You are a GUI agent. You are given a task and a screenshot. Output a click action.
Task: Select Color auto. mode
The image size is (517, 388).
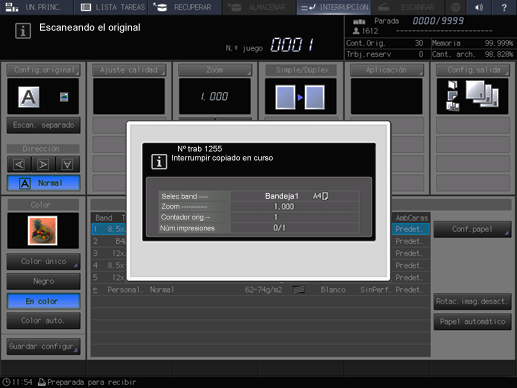coord(43,321)
